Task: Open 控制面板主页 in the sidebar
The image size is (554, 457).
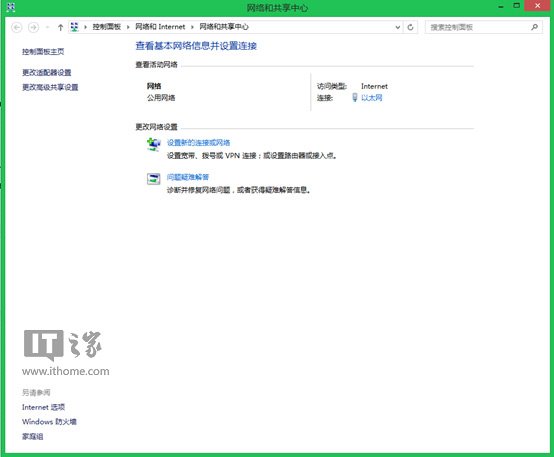Action: point(43,52)
